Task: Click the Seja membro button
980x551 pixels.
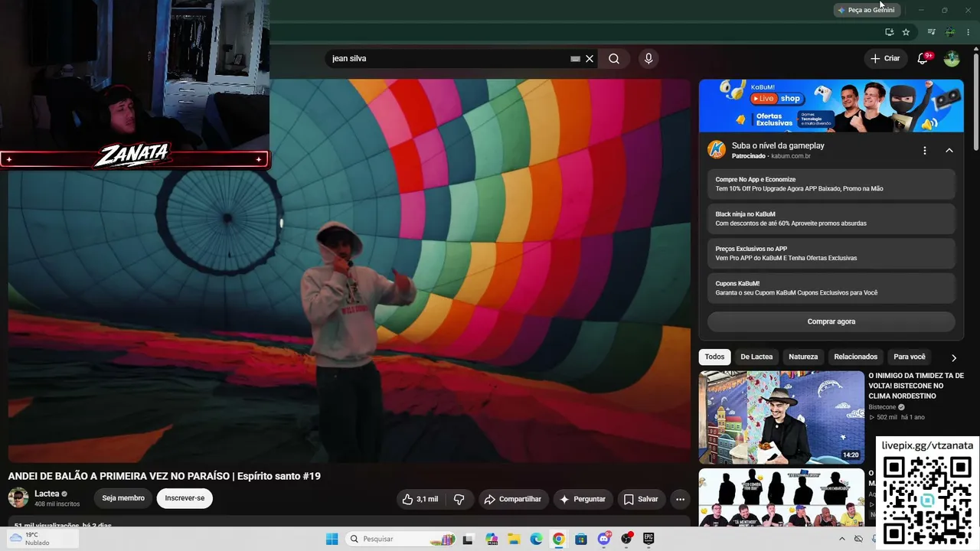Action: (123, 498)
